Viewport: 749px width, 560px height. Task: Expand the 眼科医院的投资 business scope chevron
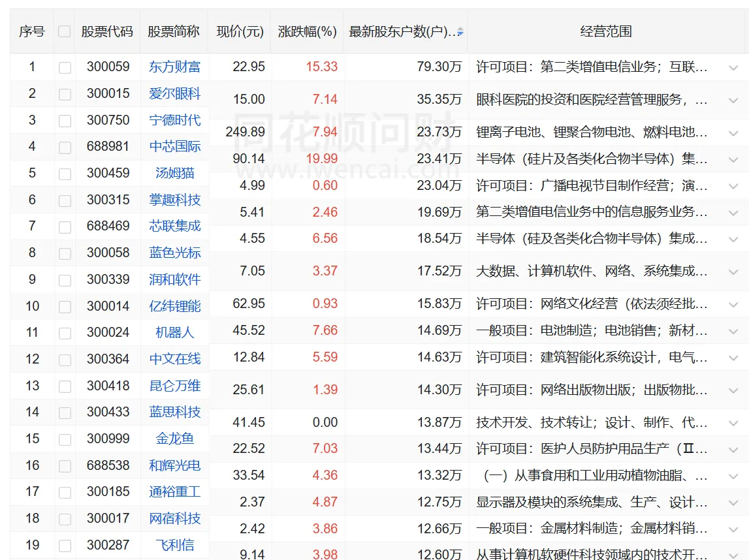[x=733, y=101]
